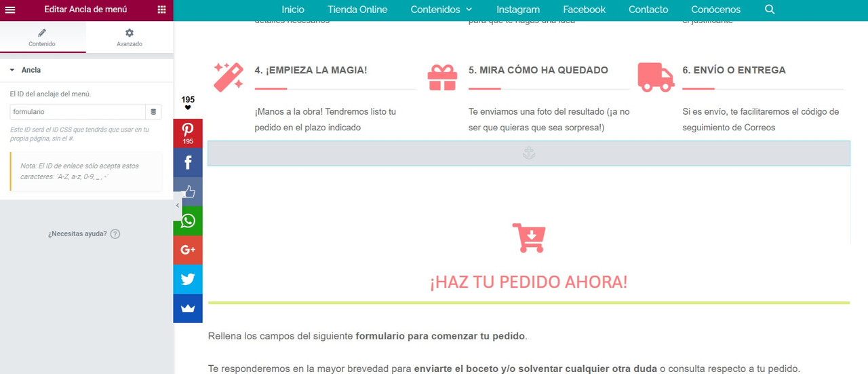
Task: Open Instagram menu link
Action: [x=518, y=10]
